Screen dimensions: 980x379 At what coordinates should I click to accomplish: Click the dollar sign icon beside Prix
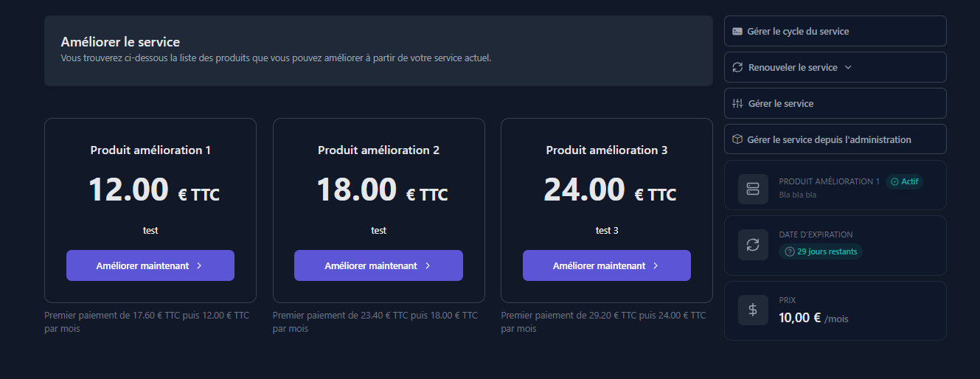point(753,310)
